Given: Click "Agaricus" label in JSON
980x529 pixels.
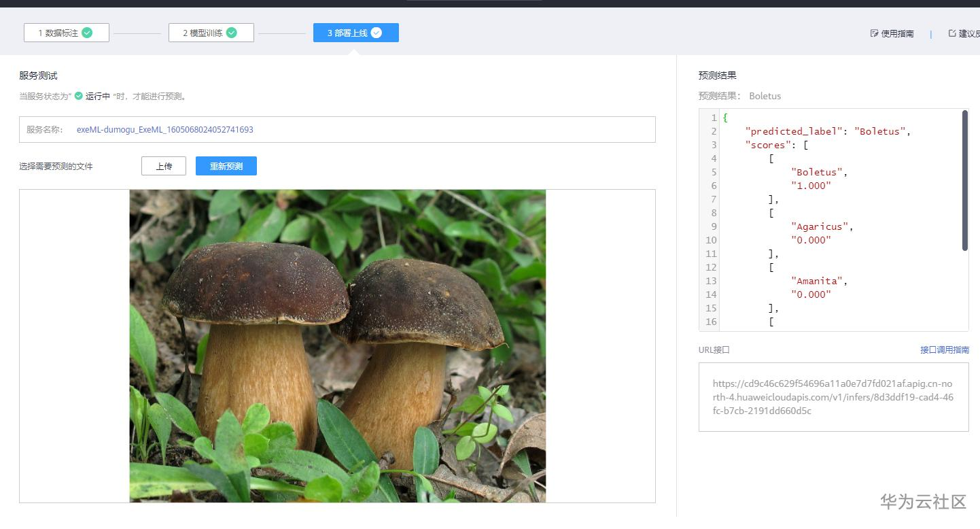Looking at the screenshot, I should pyautogui.click(x=820, y=226).
